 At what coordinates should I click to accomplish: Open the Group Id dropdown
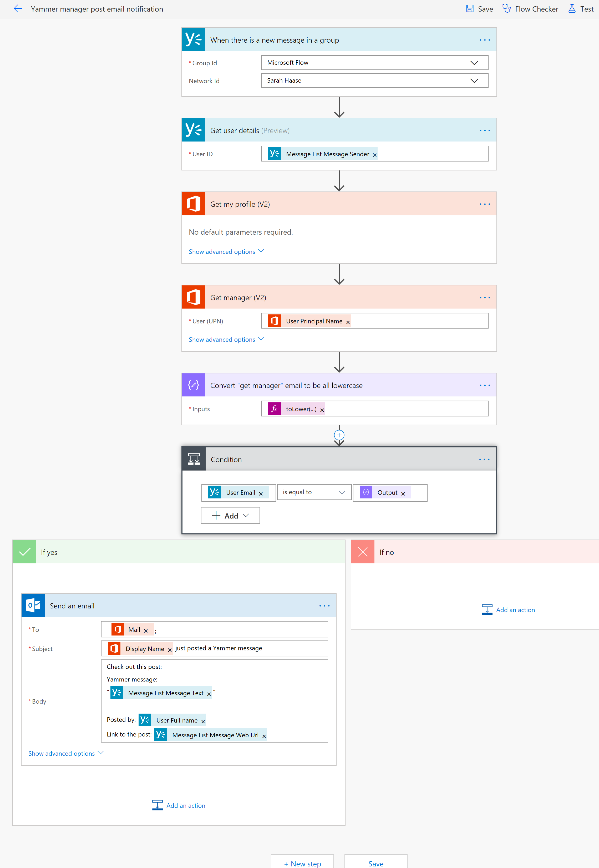(x=474, y=62)
